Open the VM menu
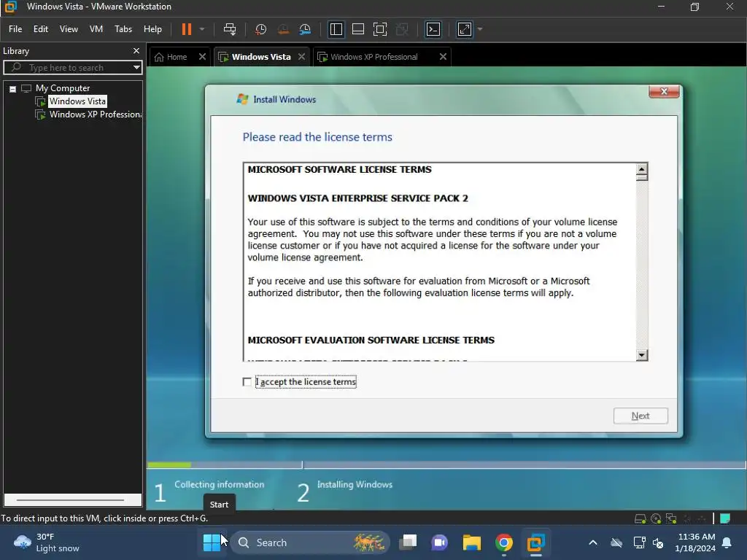747x560 pixels. (x=96, y=29)
